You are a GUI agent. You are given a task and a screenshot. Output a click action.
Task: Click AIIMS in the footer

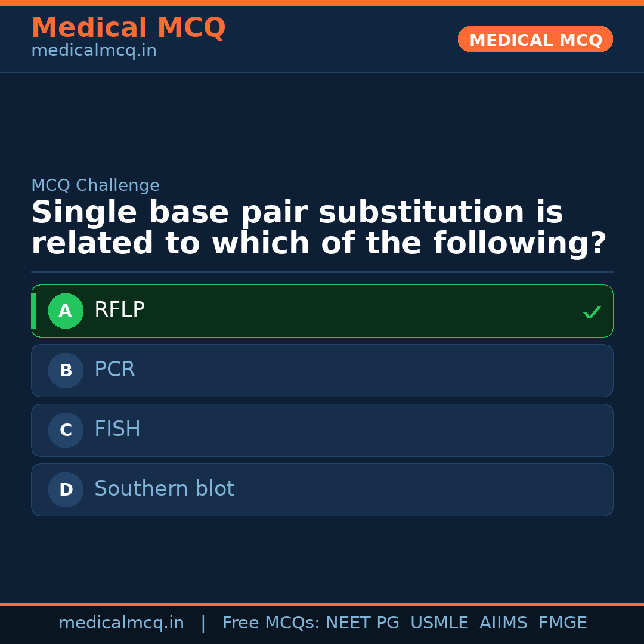coord(503,623)
